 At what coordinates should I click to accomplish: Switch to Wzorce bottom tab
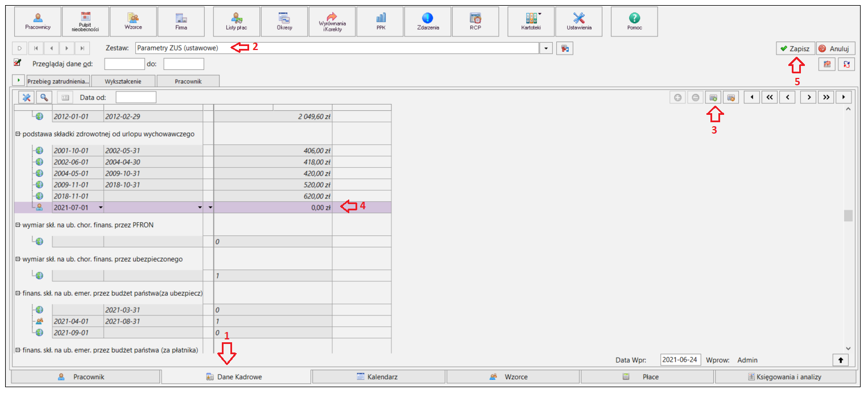(513, 376)
